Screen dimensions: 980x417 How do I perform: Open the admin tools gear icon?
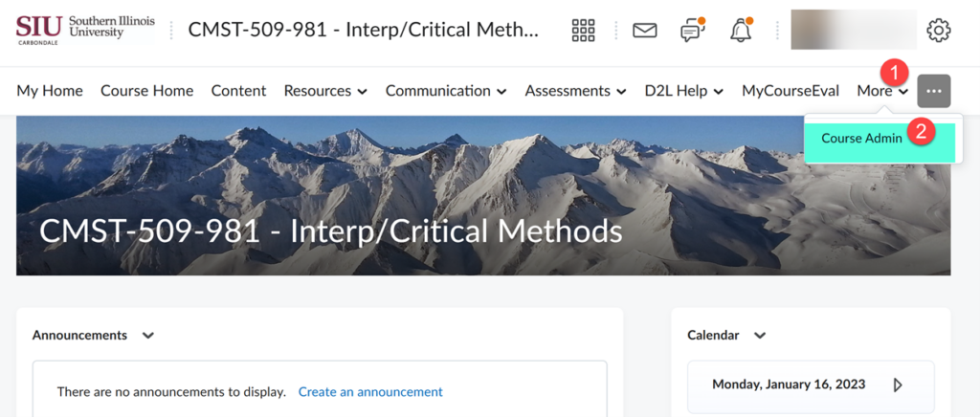pyautogui.click(x=939, y=30)
